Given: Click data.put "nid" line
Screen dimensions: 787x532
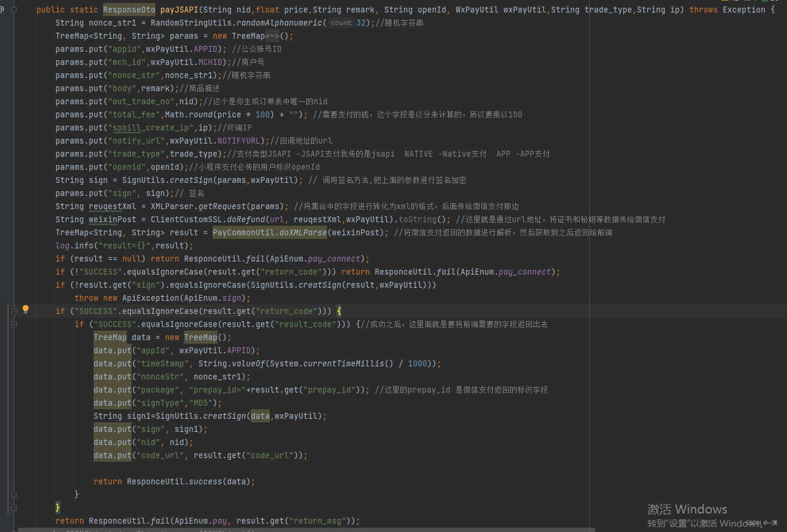Looking at the screenshot, I should pyautogui.click(x=144, y=443).
